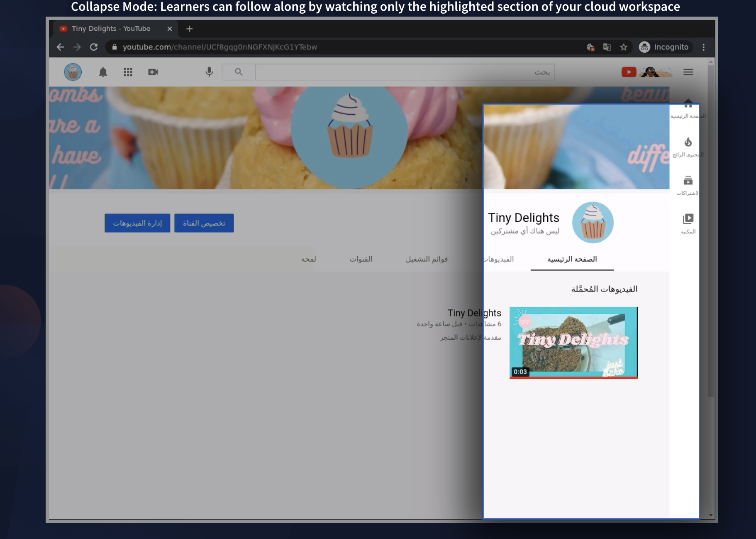Click the إدارة الفيديوهات button

[x=137, y=223]
